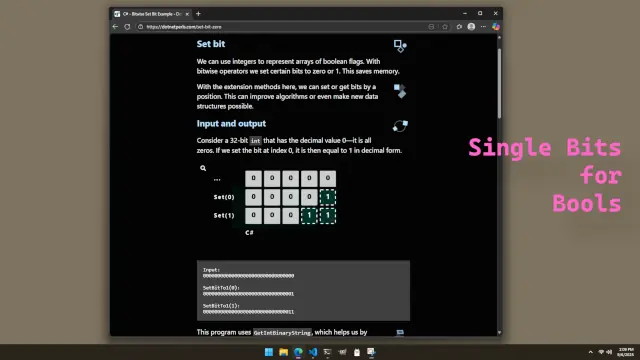Image resolution: width=640 pixels, height=360 pixels.
Task: Click the address bar URL field
Action: pyautogui.click(x=282, y=27)
